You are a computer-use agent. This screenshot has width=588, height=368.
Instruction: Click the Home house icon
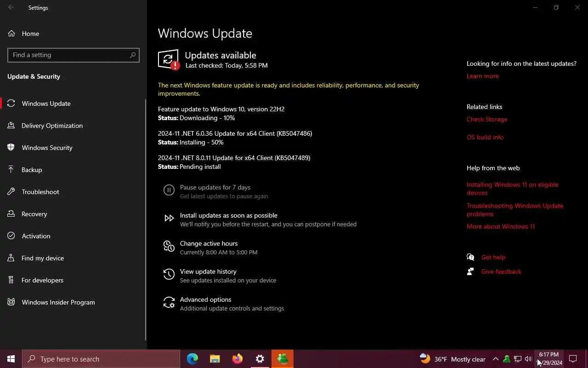coord(11,34)
